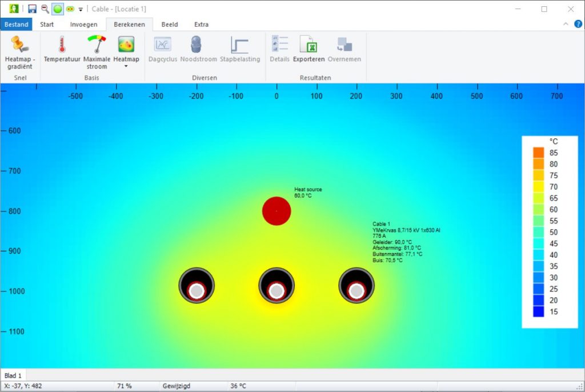The width and height of the screenshot is (585, 392).
Task: Select the Blad 1 sheet tab
Action: click(x=13, y=375)
